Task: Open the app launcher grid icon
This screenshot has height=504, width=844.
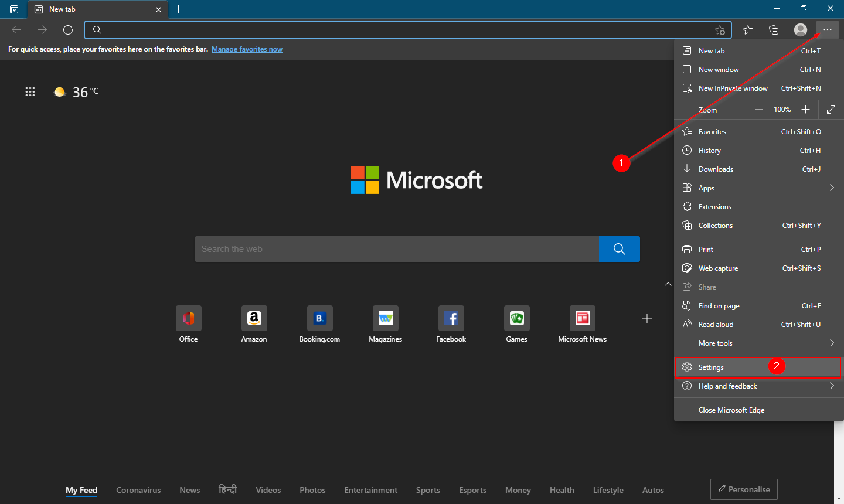Action: tap(30, 91)
